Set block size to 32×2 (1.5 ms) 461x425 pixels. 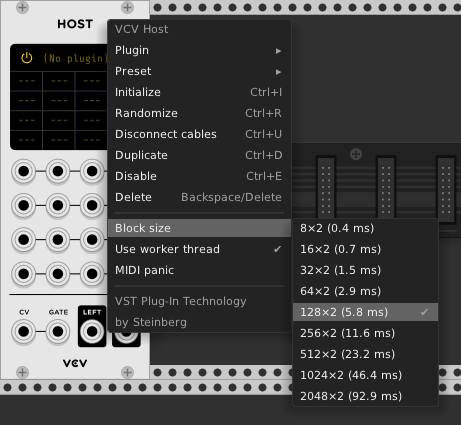[365, 270]
